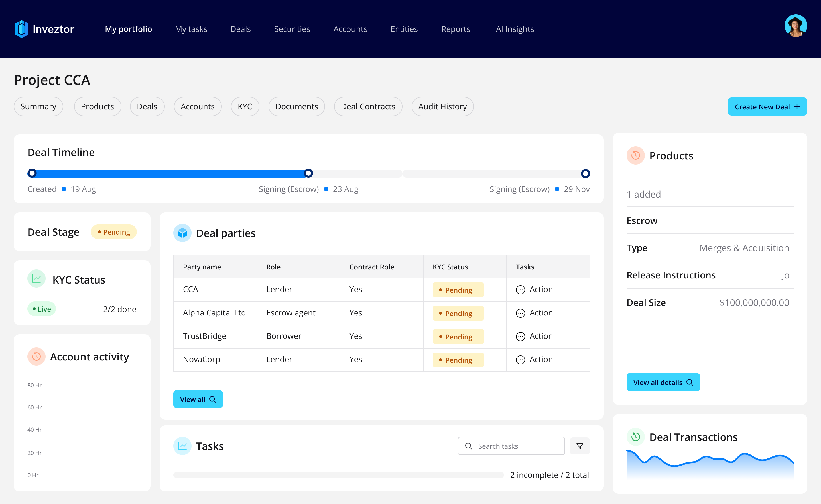Switch to the Deal Contracts tab
The width and height of the screenshot is (821, 504).
point(368,107)
